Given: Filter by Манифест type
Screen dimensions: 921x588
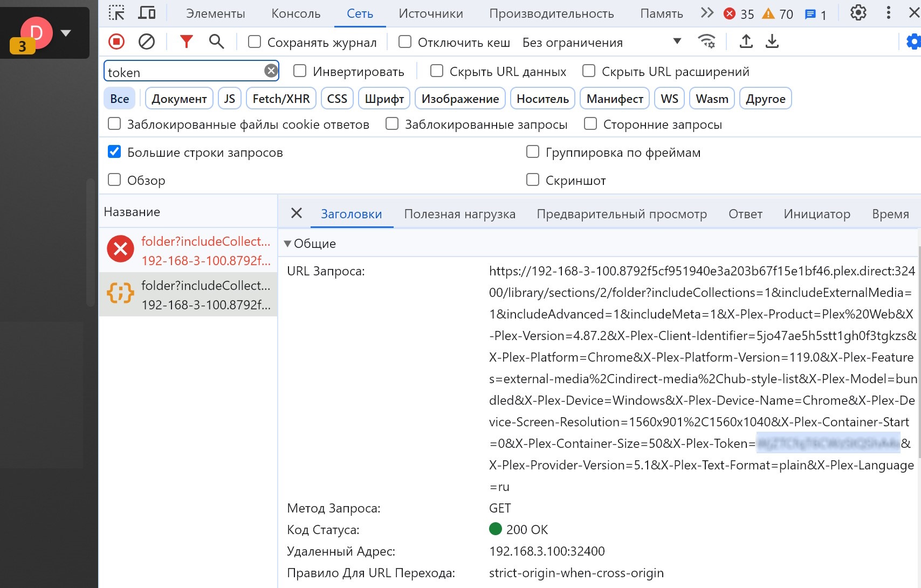Looking at the screenshot, I should (x=615, y=99).
